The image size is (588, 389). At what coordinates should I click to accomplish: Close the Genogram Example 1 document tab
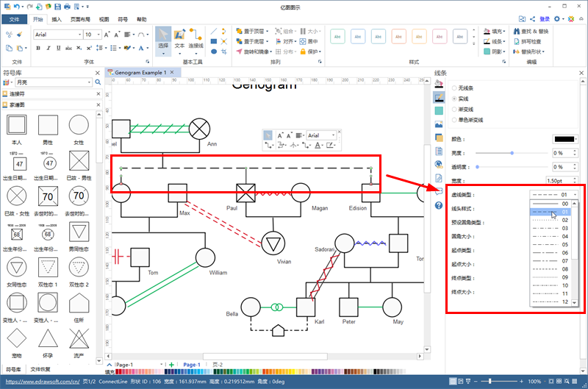(172, 72)
